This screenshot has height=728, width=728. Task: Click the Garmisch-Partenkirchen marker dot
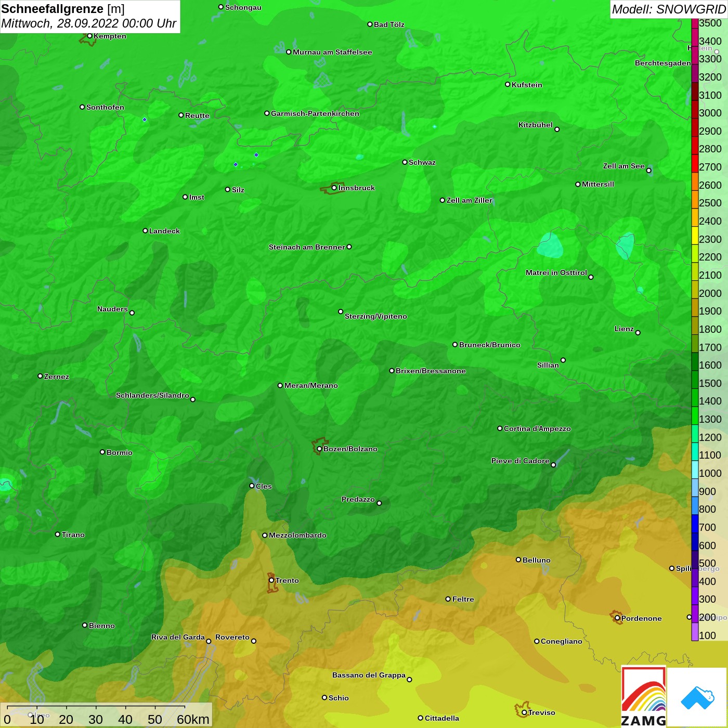(267, 113)
